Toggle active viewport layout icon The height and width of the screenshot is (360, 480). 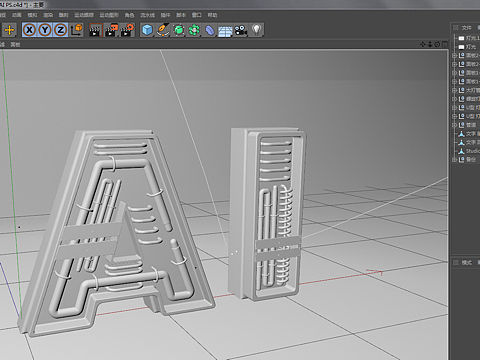[445, 44]
